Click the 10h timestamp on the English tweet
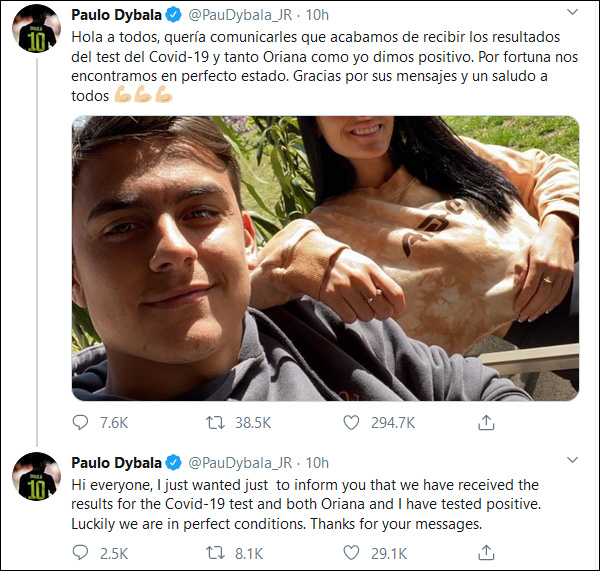 tap(316, 462)
